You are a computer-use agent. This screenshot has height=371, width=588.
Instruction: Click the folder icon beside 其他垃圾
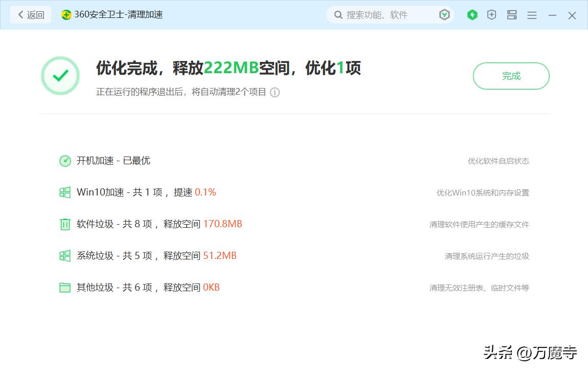point(65,288)
